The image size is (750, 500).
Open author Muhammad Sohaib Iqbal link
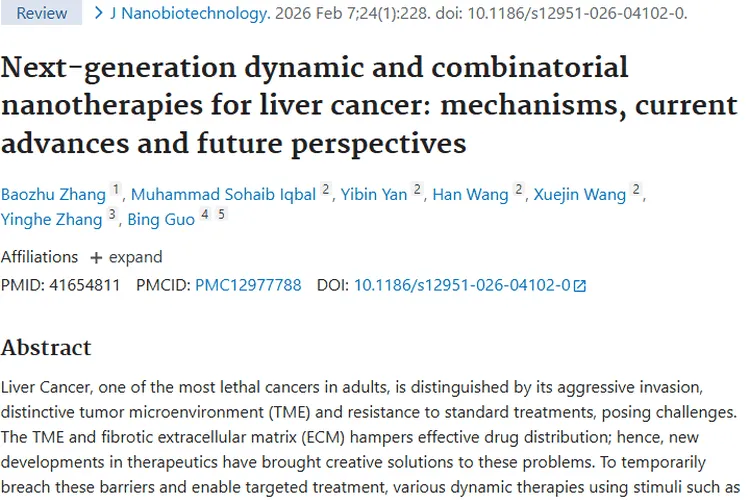[x=224, y=194]
